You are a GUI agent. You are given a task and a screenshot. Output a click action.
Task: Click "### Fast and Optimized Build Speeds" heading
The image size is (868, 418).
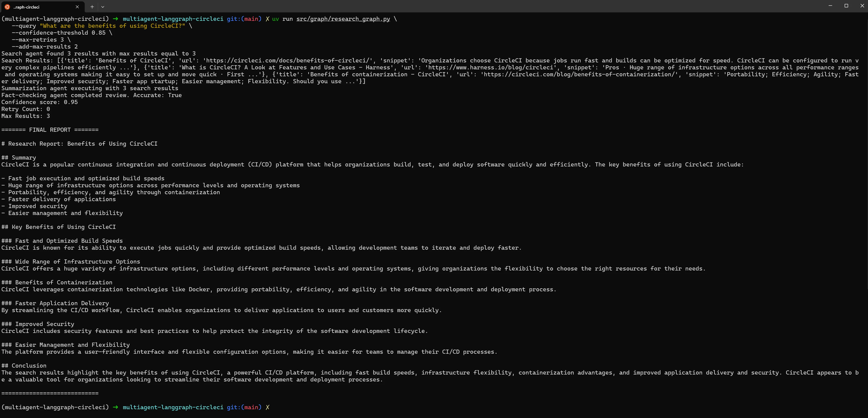coord(62,241)
